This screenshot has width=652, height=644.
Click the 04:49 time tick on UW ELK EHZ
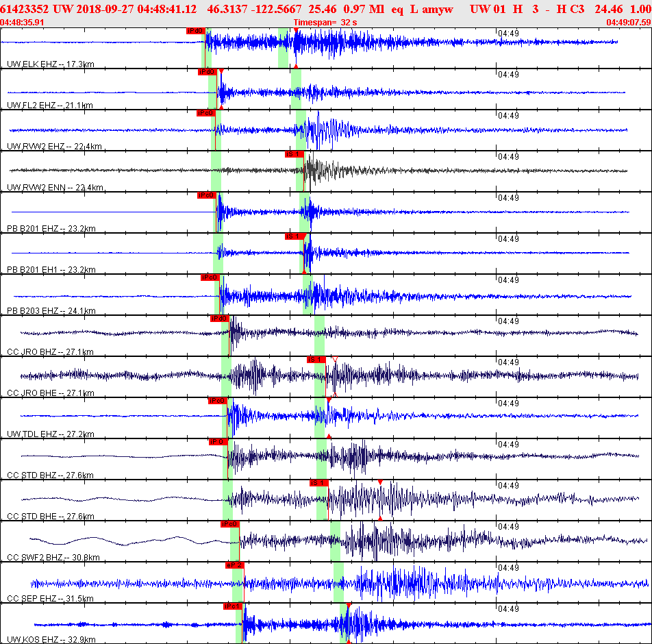508,34
